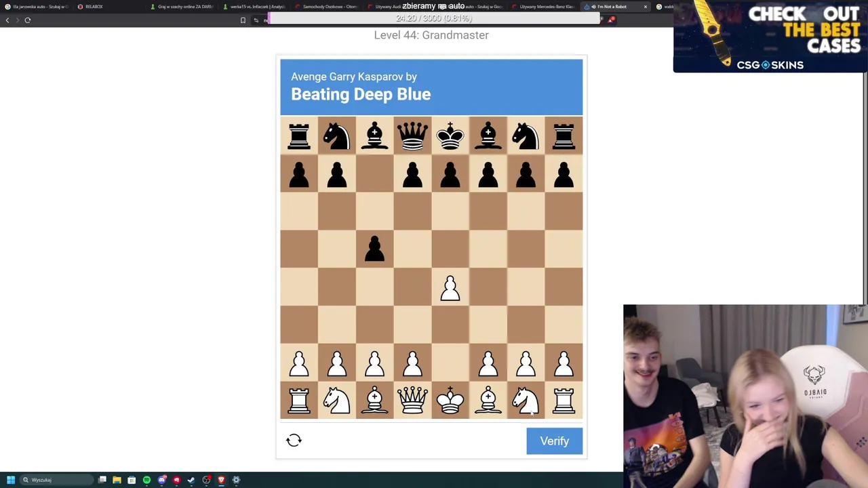Open the CSG Skins ad banner
Image resolution: width=868 pixels, height=488 pixels.
pos(770,37)
